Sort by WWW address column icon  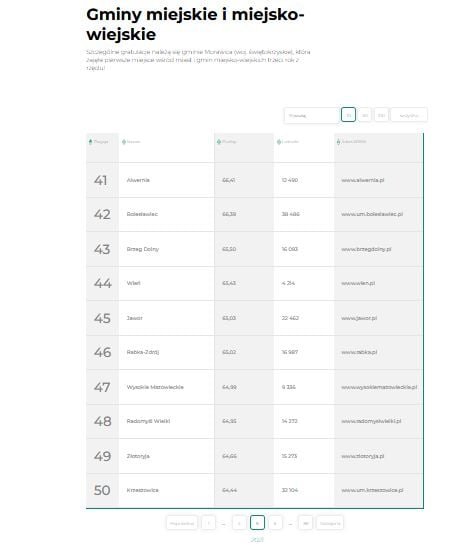[x=338, y=141]
